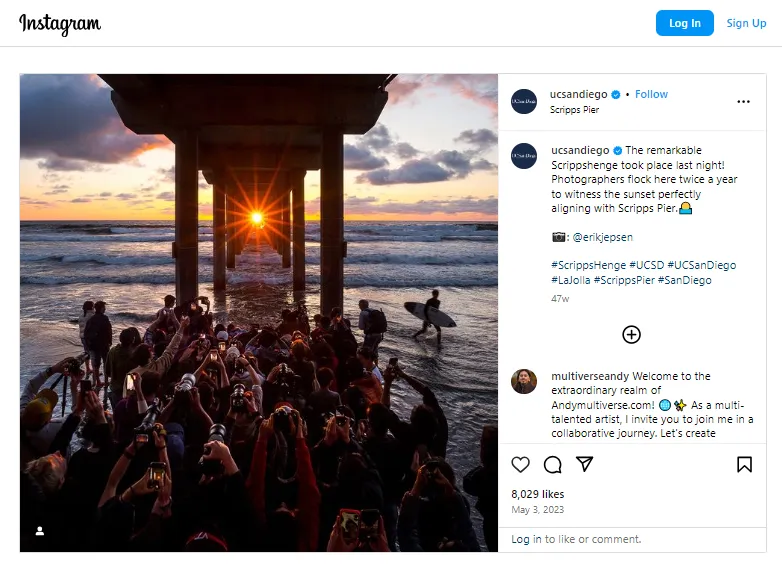Save post with bookmark icon

point(744,464)
